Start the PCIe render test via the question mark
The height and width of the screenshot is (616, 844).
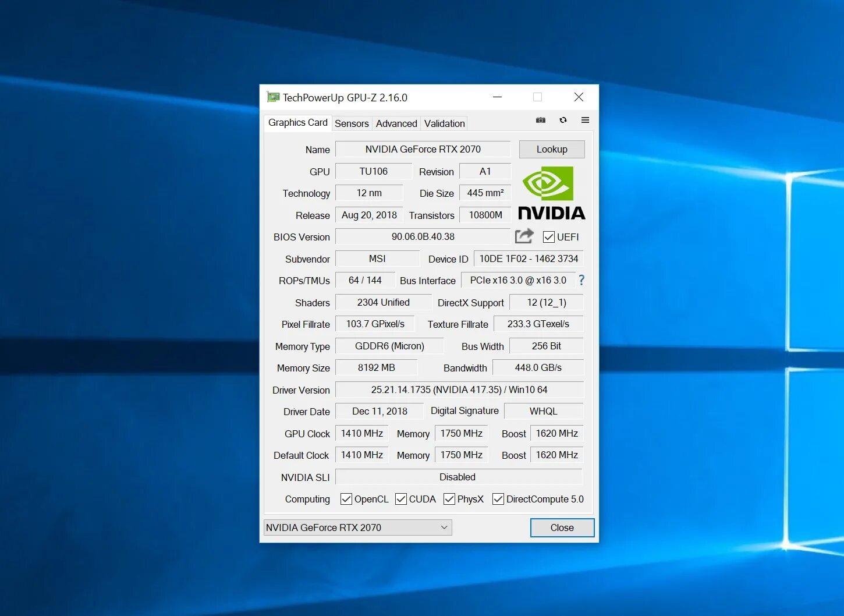tap(581, 280)
